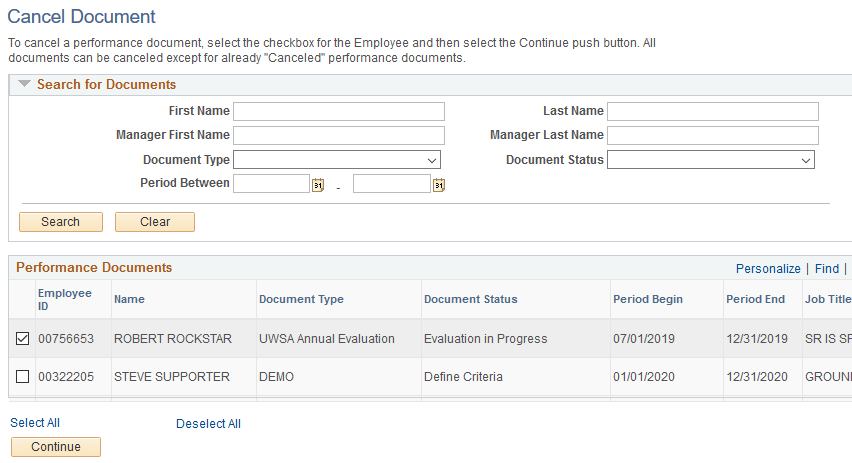Click employee ID 00322205 cell
This screenshot has height=463, width=852.
[66, 377]
